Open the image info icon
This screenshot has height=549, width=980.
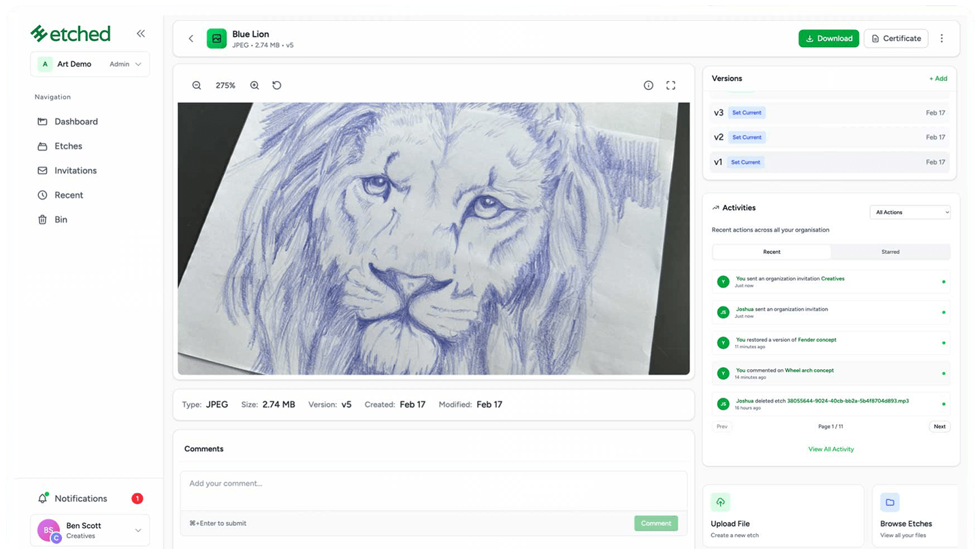point(649,85)
